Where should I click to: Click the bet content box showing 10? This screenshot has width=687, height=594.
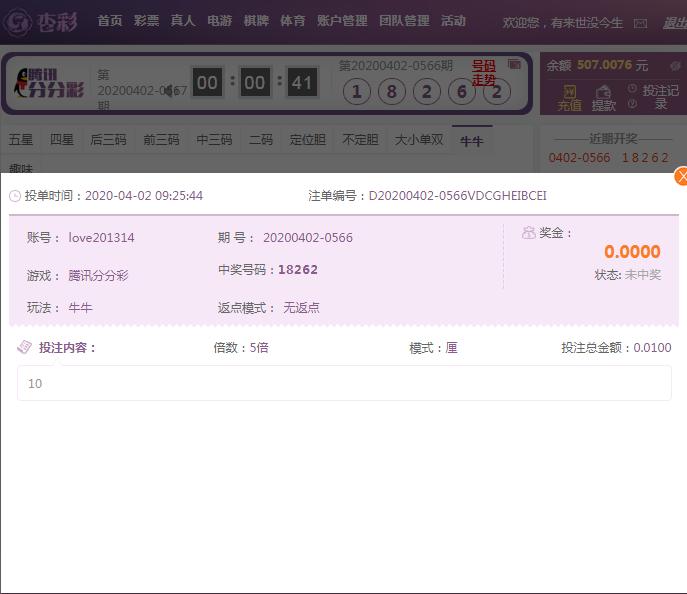pos(344,383)
